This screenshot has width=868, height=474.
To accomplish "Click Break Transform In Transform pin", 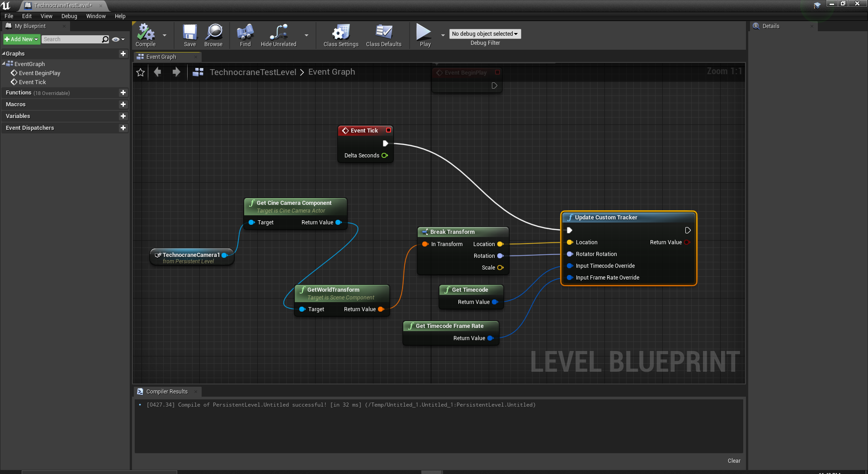I will point(425,244).
